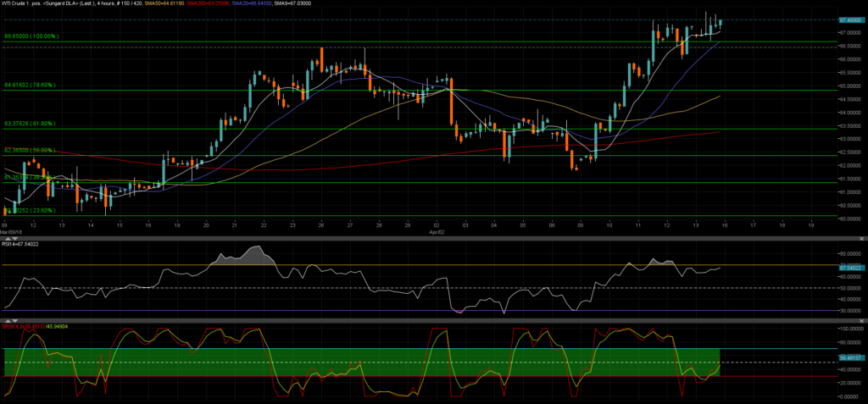
Task: Click the SRSI 4,3 indicator label
Action: tap(34, 327)
